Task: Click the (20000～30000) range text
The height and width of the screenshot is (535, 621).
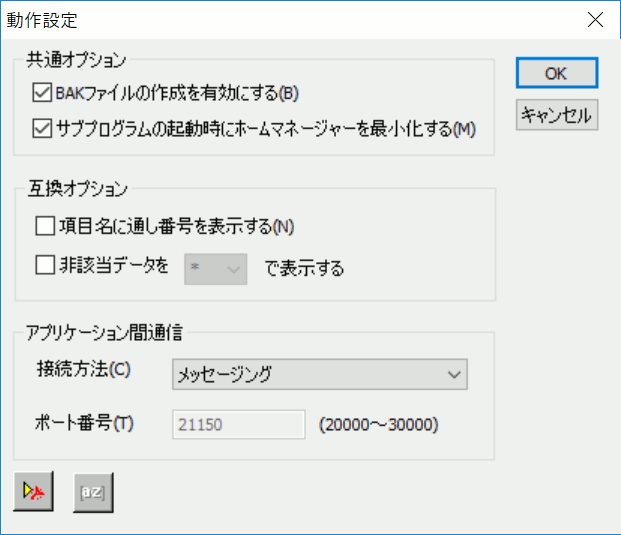Action: 379,425
